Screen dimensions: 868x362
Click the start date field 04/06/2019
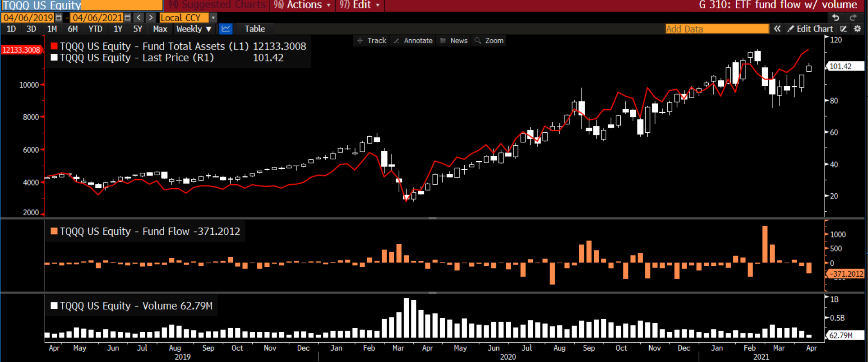pyautogui.click(x=28, y=18)
